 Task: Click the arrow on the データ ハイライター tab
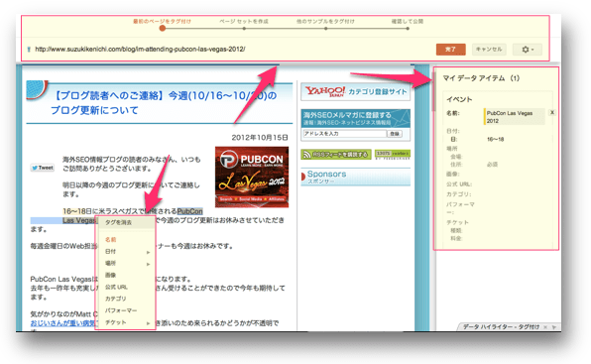(553, 327)
